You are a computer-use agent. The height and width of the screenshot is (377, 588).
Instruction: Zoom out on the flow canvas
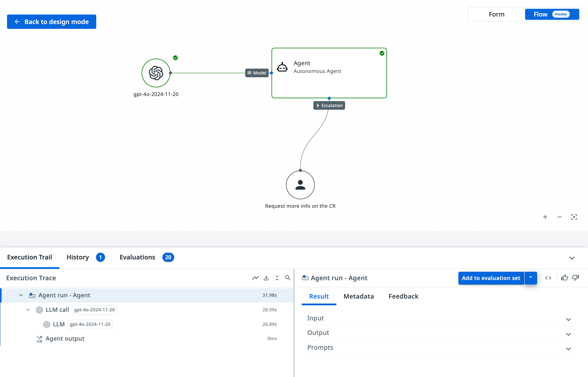(559, 217)
